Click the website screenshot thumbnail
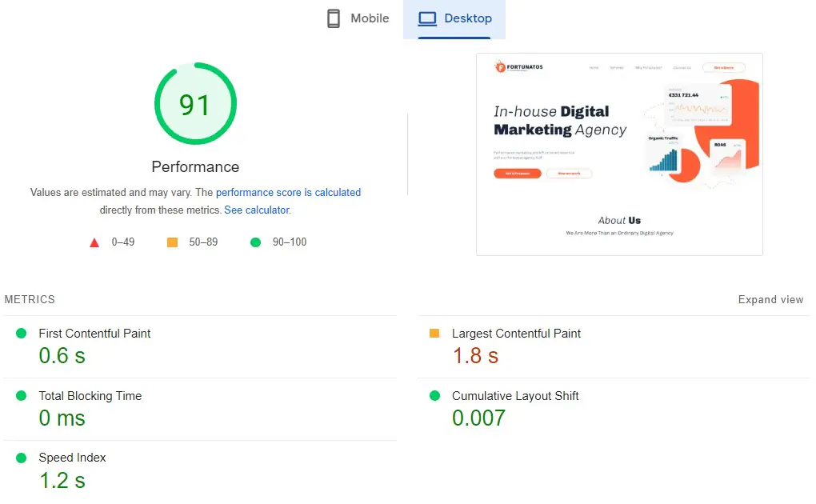 619,154
